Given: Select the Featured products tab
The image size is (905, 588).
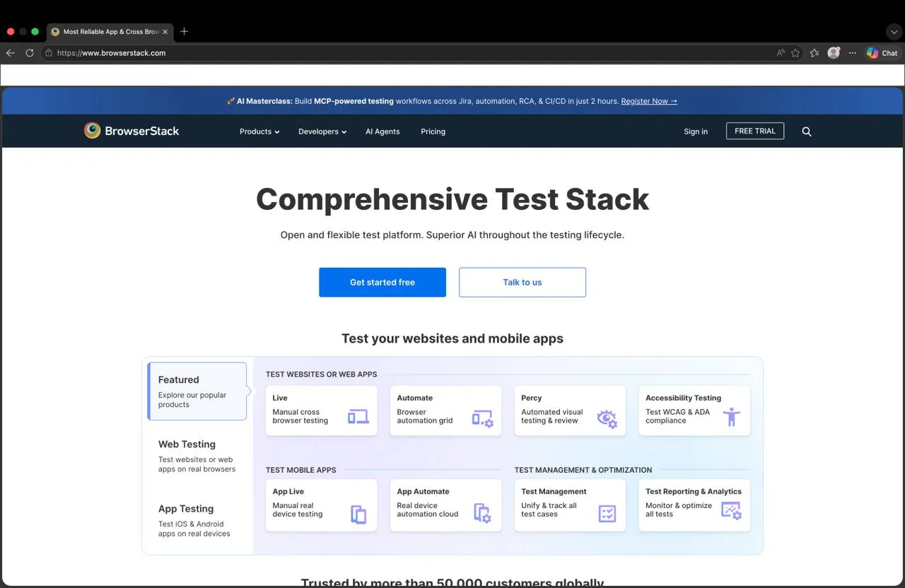Looking at the screenshot, I should [197, 391].
